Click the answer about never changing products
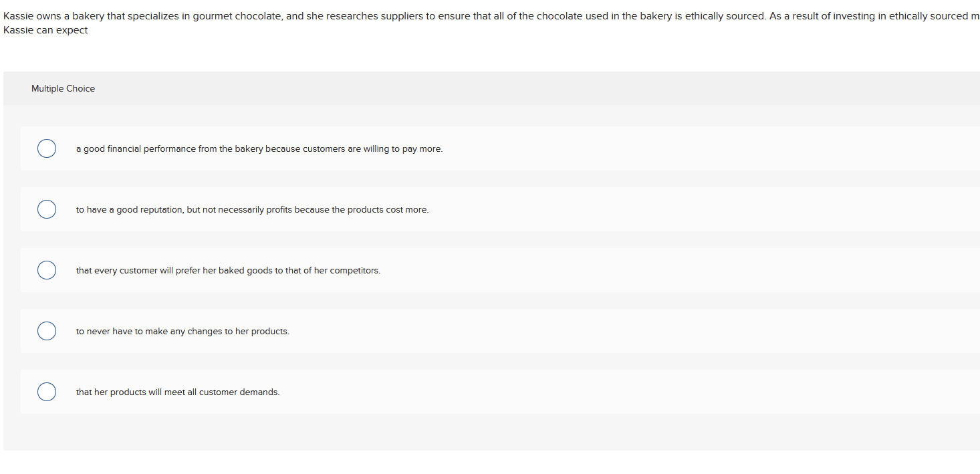 pyautogui.click(x=183, y=331)
